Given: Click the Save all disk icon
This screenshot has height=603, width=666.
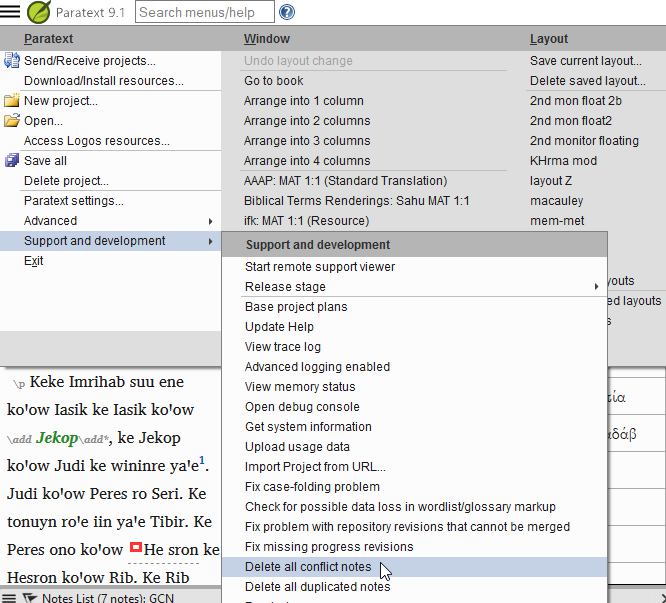Looking at the screenshot, I should pyautogui.click(x=11, y=161).
